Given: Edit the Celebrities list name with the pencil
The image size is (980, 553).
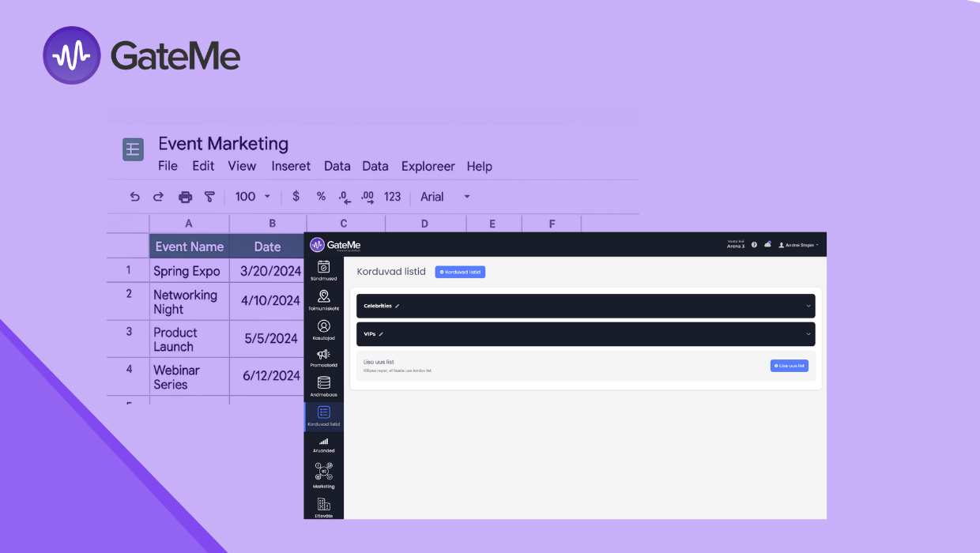Looking at the screenshot, I should pos(398,306).
